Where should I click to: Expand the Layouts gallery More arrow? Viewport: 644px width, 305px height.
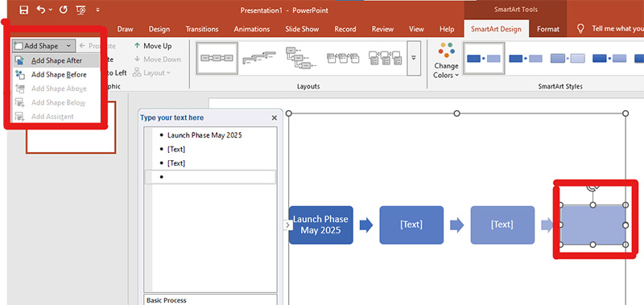pyautogui.click(x=414, y=58)
